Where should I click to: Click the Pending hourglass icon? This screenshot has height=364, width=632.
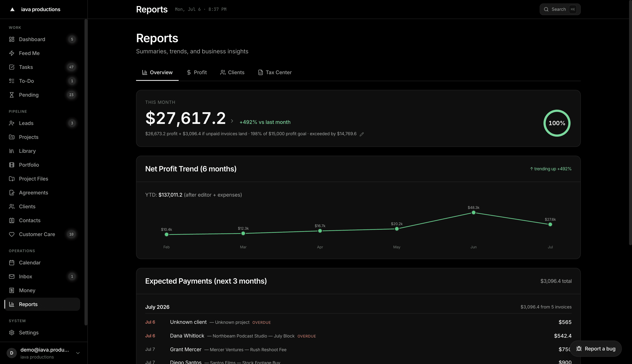12,95
